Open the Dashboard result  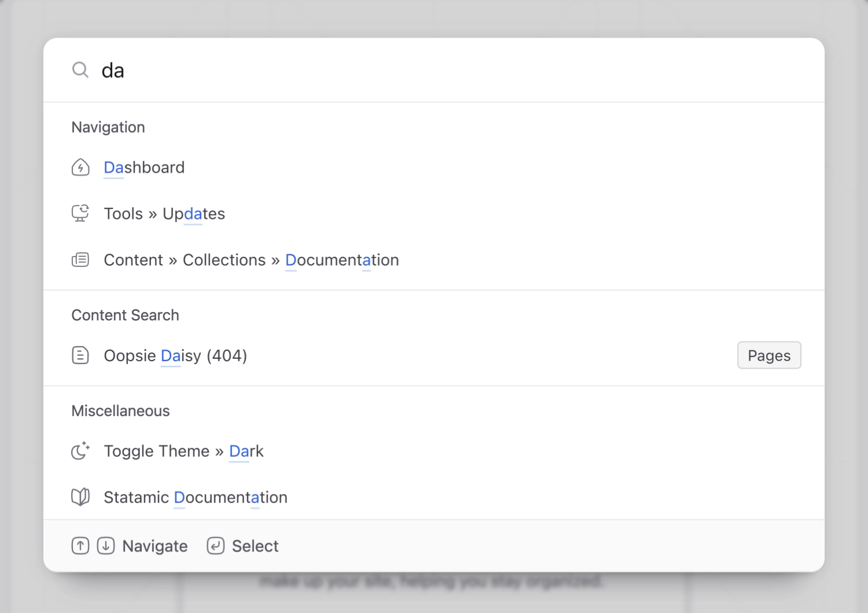144,167
